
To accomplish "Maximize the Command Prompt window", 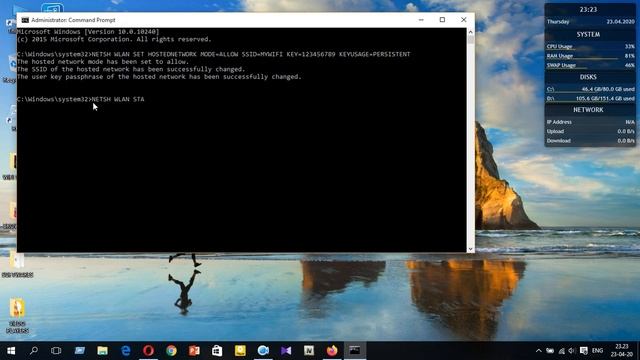I will click(x=442, y=20).
